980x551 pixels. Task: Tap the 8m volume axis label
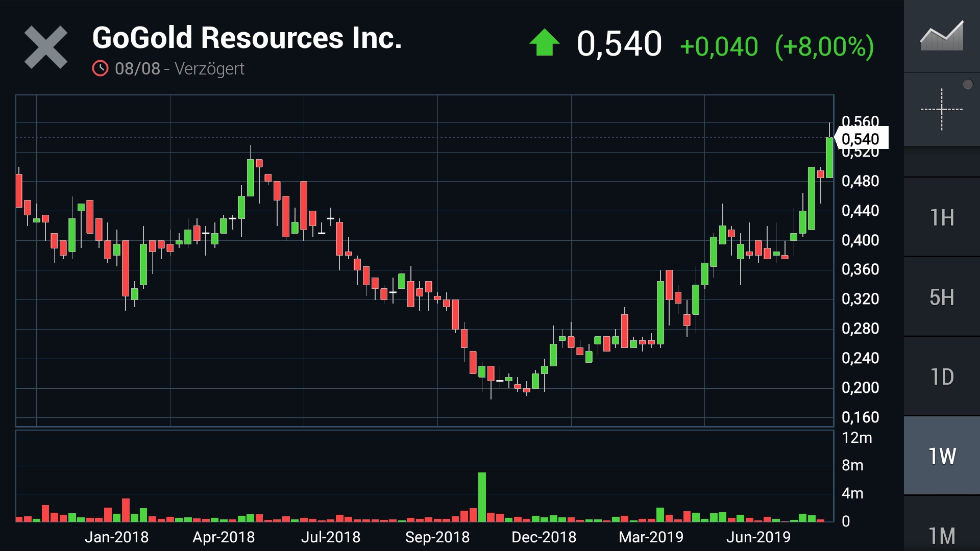(x=852, y=465)
